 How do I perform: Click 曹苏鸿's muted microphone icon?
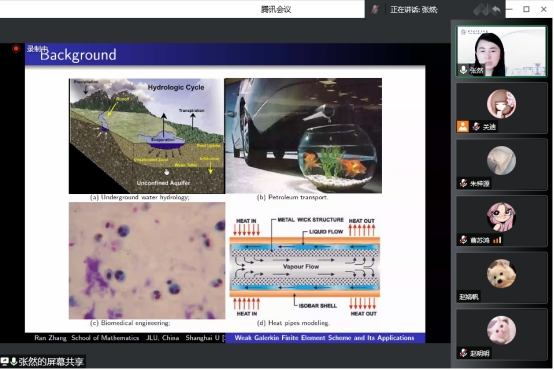[463, 240]
